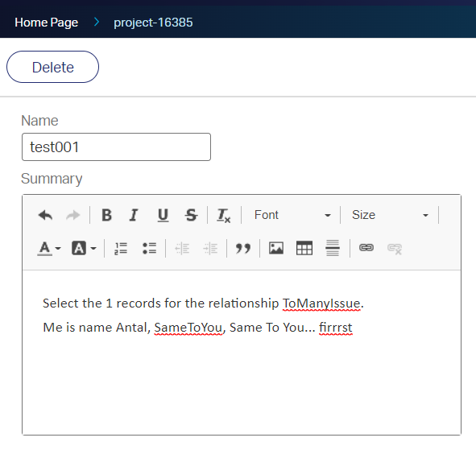The width and height of the screenshot is (476, 450).
Task: Insert a block quote
Action: click(x=243, y=249)
